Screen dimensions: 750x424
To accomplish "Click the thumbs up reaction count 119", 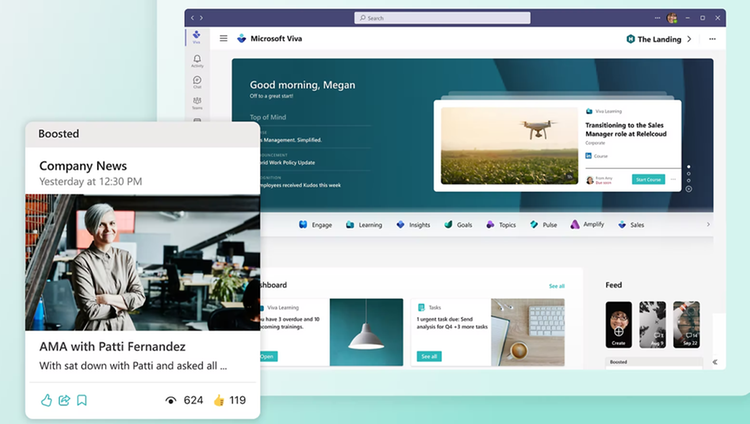I will point(230,400).
